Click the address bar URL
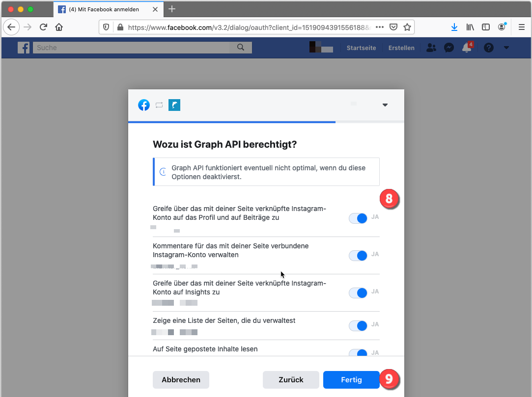Viewport: 532px width, 397px height. pyautogui.click(x=250, y=27)
